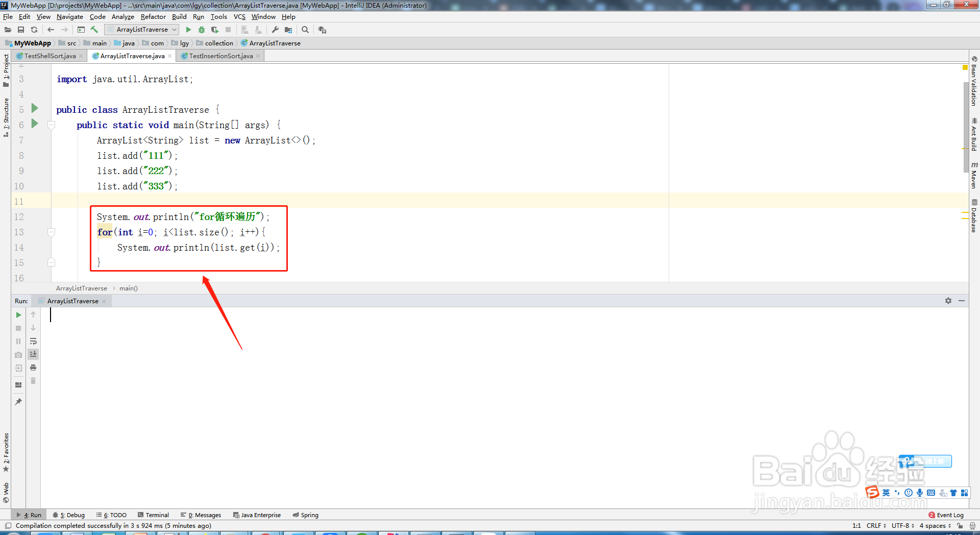980x535 pixels.
Task: Click the collection breadcrumb folder
Action: [x=215, y=43]
